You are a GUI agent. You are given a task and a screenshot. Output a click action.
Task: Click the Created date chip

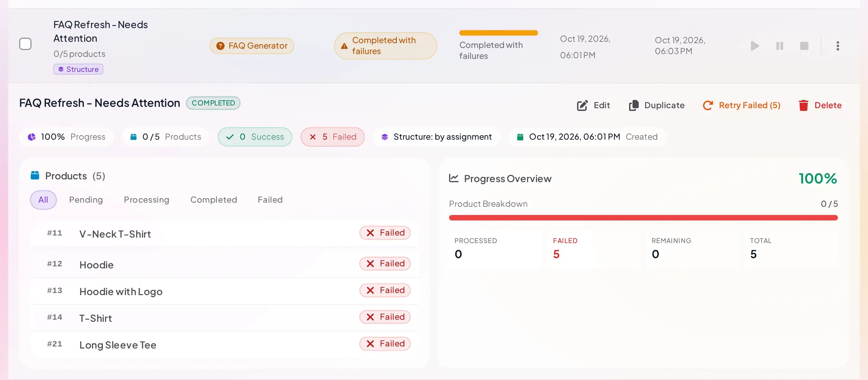click(587, 137)
